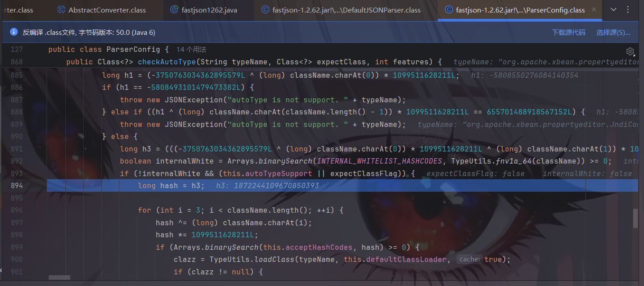Open the 14 个用法 usages hint

pyautogui.click(x=191, y=49)
